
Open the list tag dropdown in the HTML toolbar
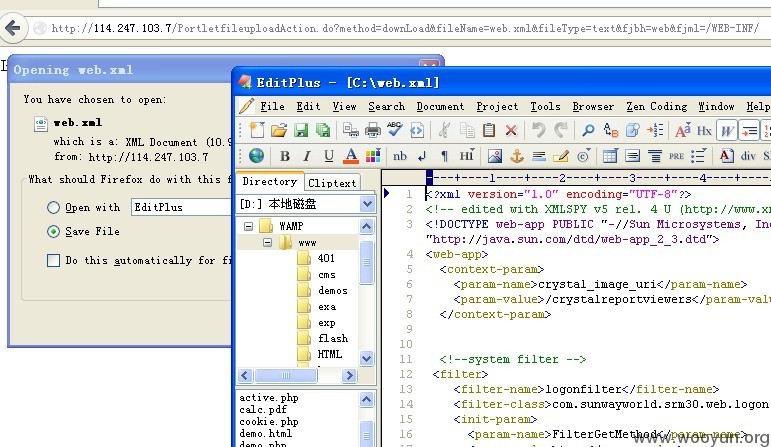698,156
